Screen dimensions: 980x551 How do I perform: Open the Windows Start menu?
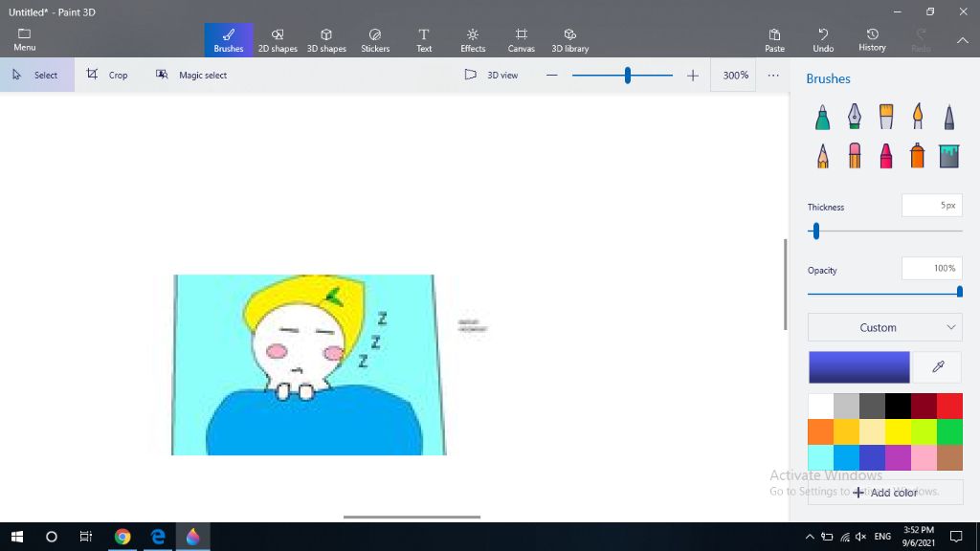[17, 537]
